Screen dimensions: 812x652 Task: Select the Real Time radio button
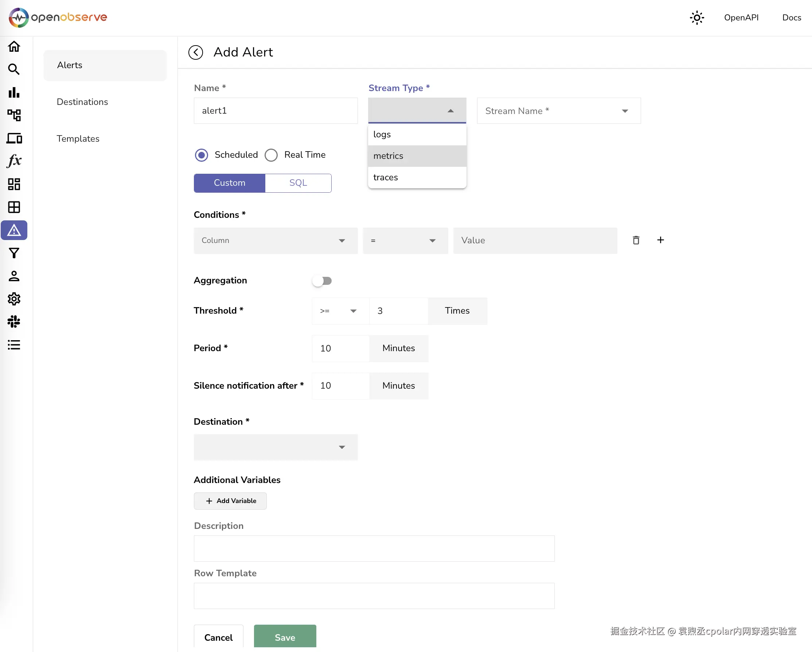tap(271, 155)
